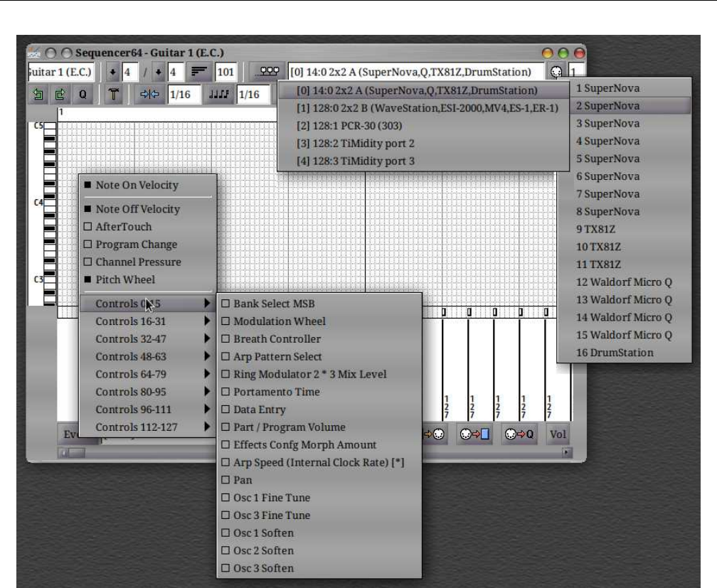Expand Controls 80-95 submenu
The image size is (717, 588).
(x=148, y=392)
